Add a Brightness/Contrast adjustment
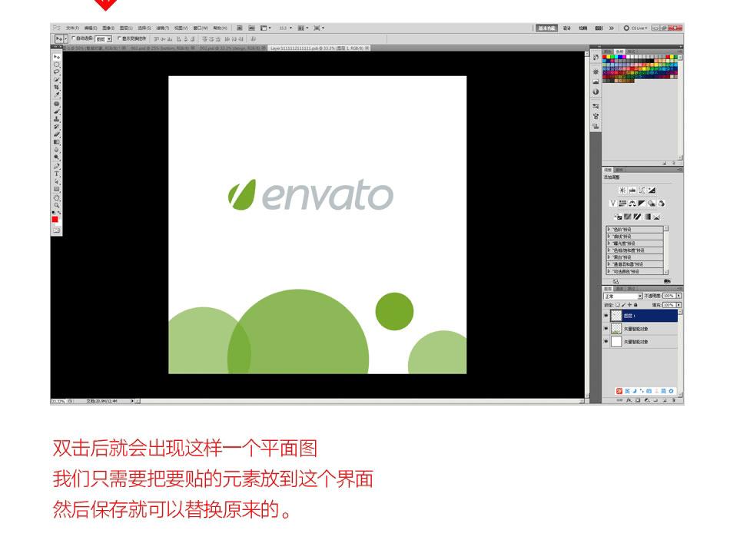The height and width of the screenshot is (560, 730). click(622, 191)
